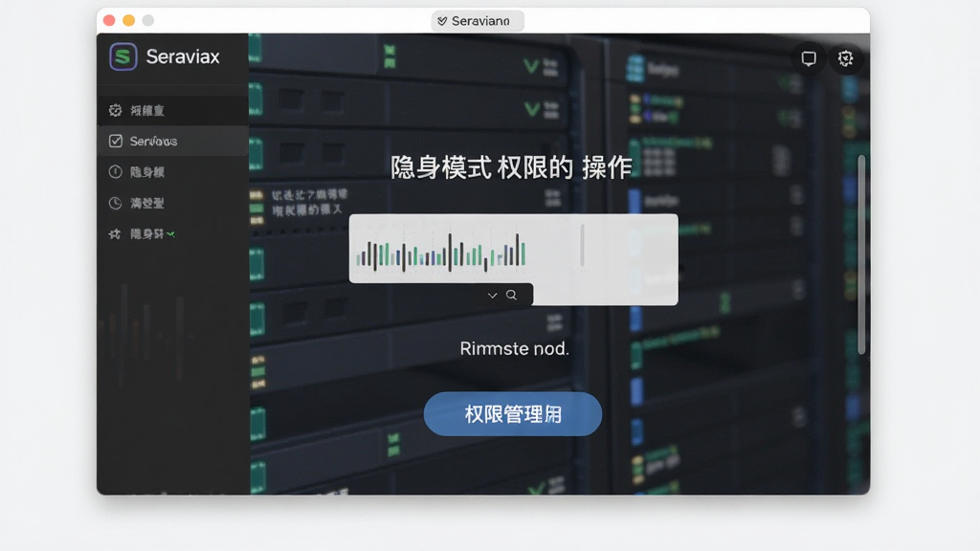980x551 pixels.
Task: Toggle the checkbox beside Serviaus in sidebar
Action: pyautogui.click(x=116, y=142)
